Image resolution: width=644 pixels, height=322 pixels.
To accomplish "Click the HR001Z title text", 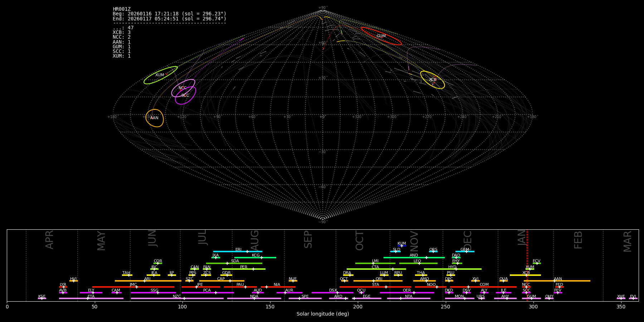I will (122, 9).
